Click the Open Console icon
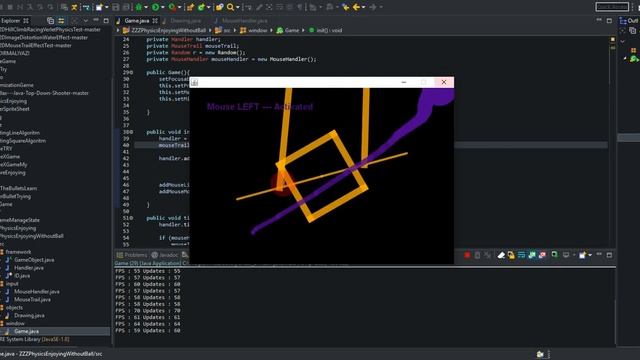 click(x=582, y=255)
